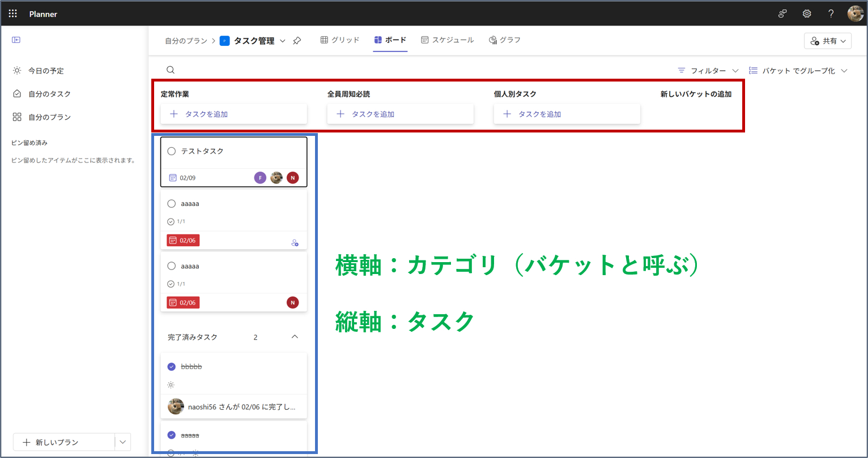Click the assign member icon on aaaaa card
The width and height of the screenshot is (868, 458).
pos(295,242)
